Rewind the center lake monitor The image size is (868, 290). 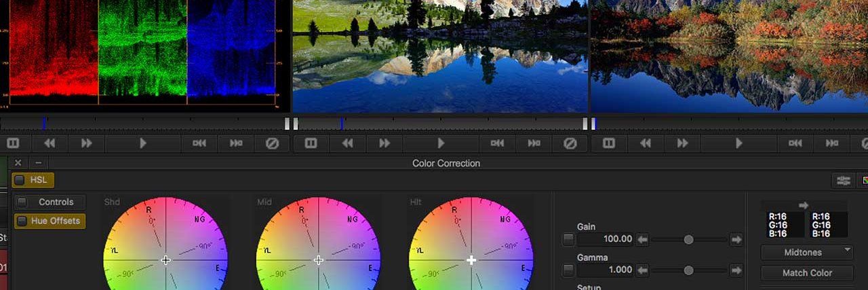[347, 143]
